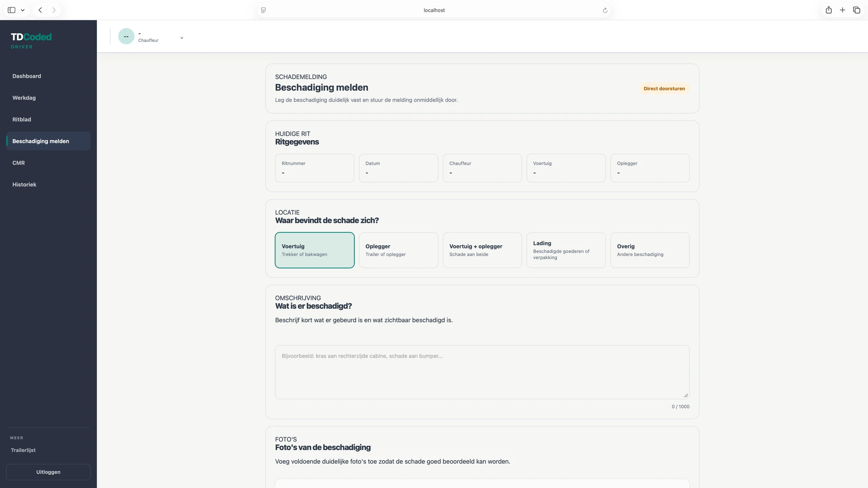Click the Voertuig info card in Ritgegevens

tap(566, 168)
